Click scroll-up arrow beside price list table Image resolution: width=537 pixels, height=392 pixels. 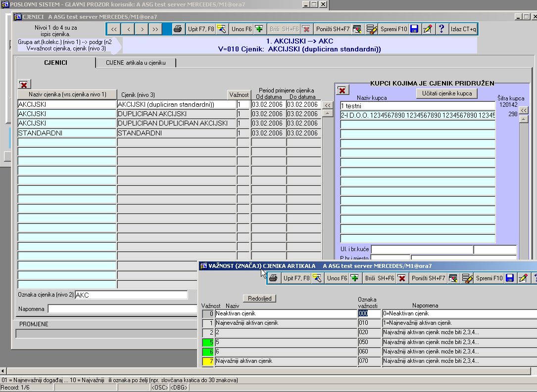click(328, 113)
